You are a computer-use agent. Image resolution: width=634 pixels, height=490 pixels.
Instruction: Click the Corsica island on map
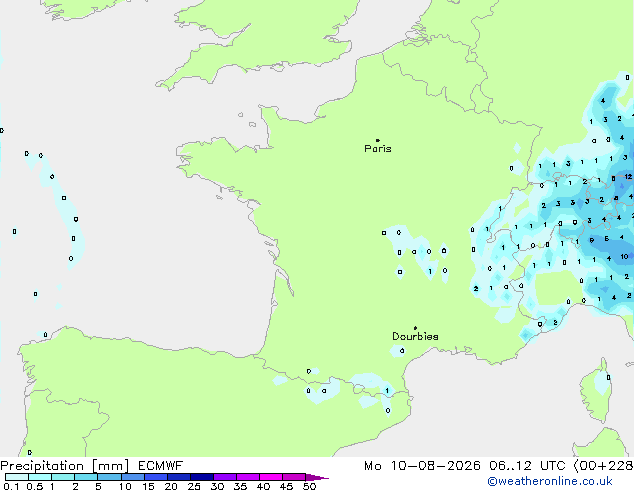[x=597, y=391]
